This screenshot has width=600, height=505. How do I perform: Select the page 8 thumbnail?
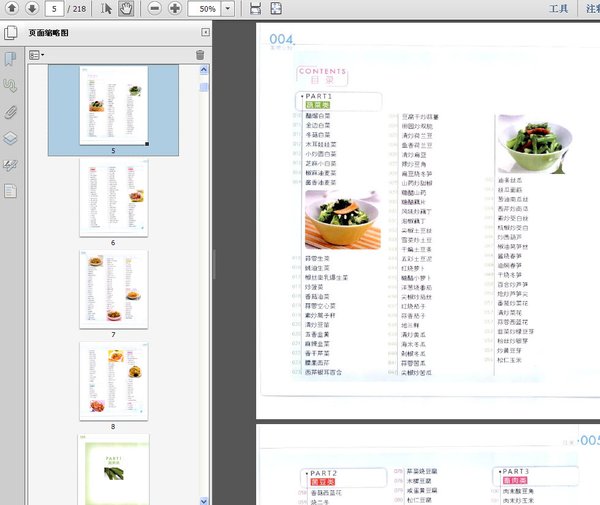pyautogui.click(x=113, y=381)
